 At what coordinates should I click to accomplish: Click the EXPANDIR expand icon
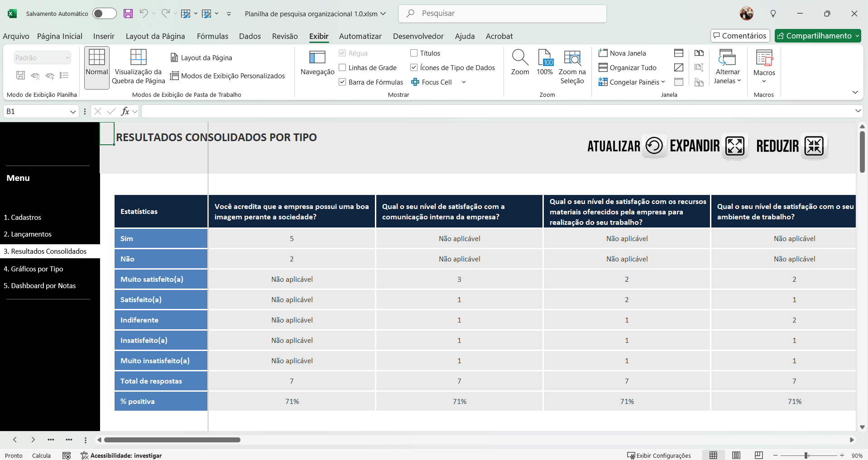pos(734,146)
